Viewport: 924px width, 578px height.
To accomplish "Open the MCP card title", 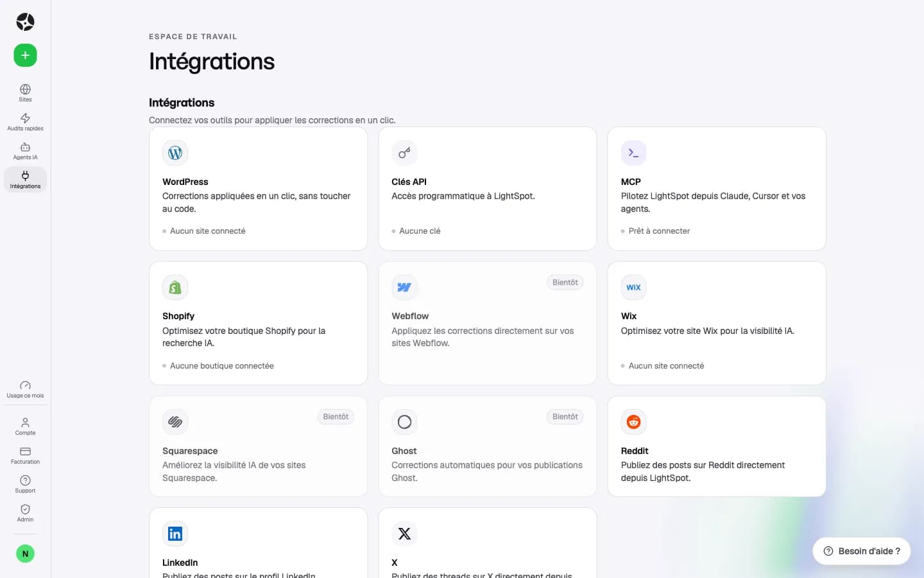I will point(631,182).
